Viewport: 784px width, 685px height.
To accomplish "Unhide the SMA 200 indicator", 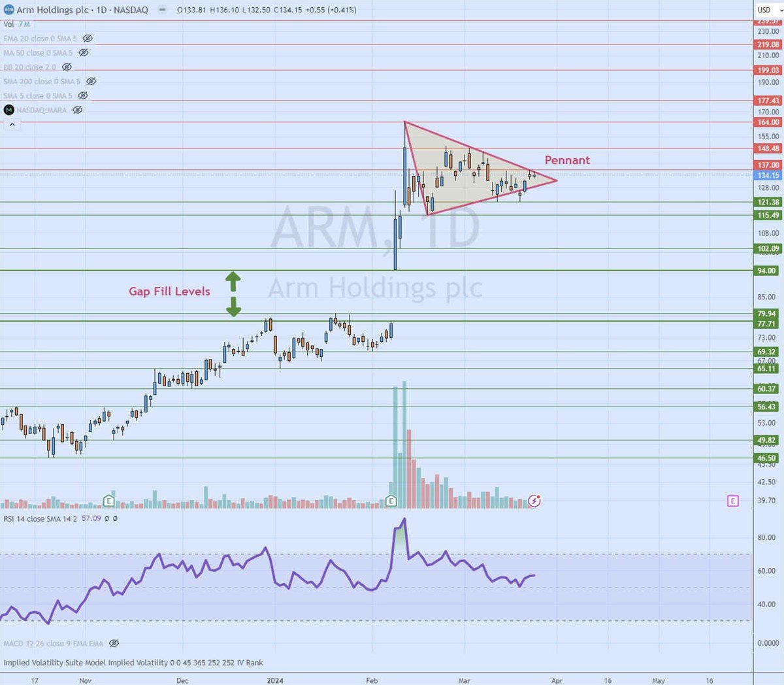I will tap(91, 82).
